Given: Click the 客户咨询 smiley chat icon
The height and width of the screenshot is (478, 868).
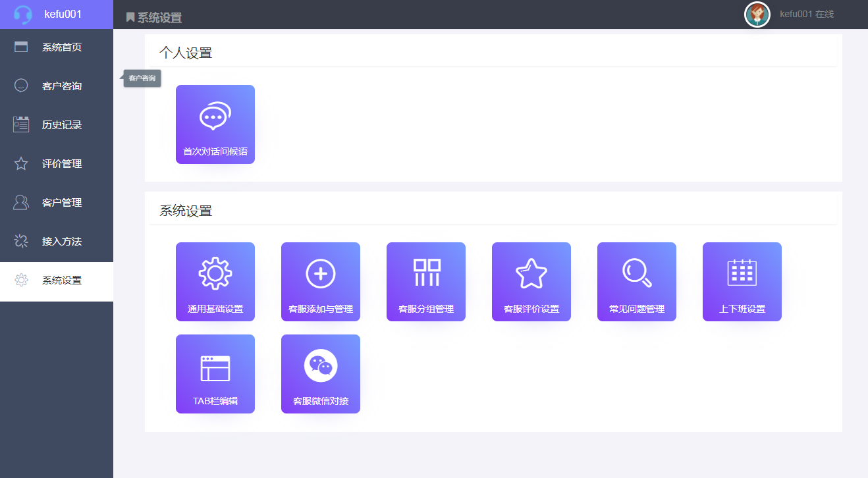Looking at the screenshot, I should 21,86.
